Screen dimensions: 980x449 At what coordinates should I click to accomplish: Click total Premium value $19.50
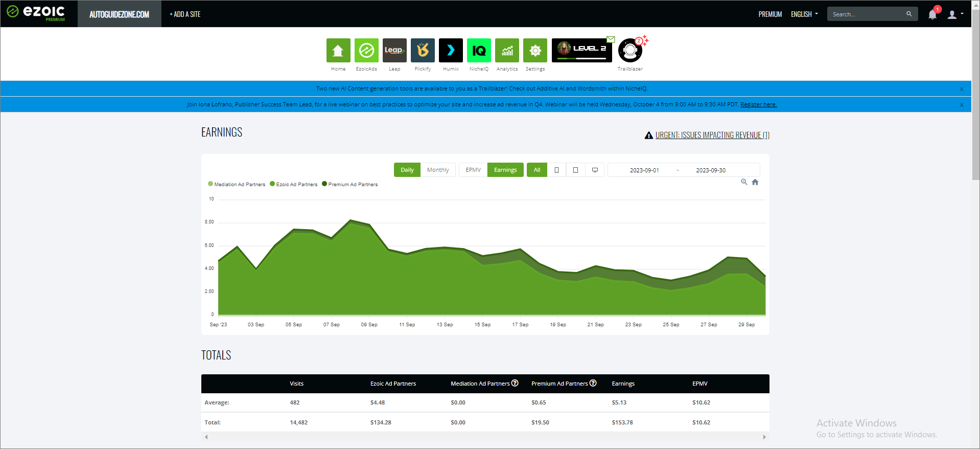(x=540, y=422)
